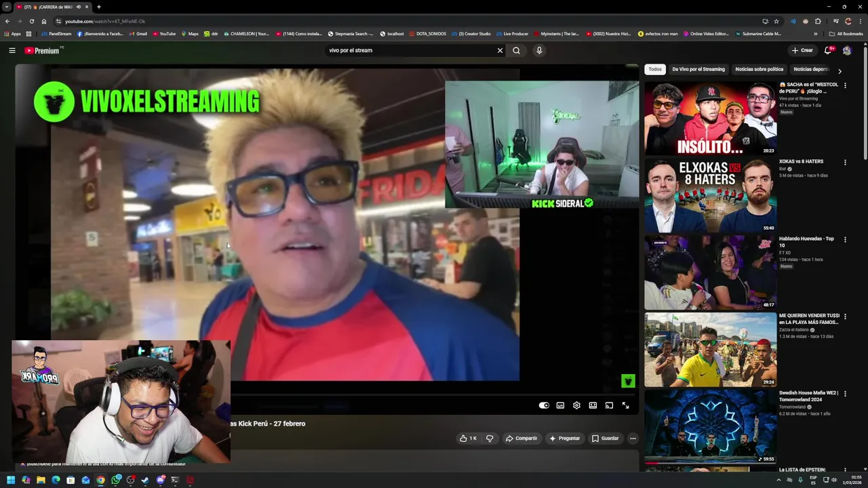Image resolution: width=868 pixels, height=488 pixels.
Task: Open the notifications bell
Action: point(828,50)
